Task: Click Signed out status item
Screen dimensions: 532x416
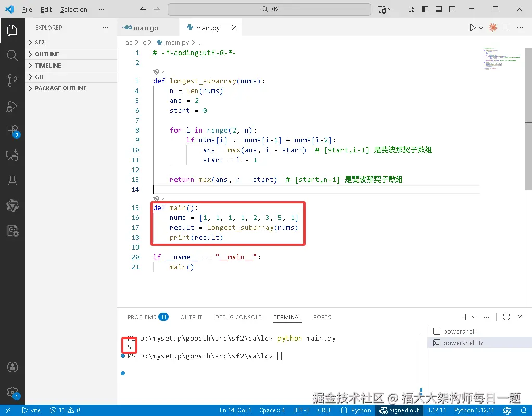Action: 399,410
